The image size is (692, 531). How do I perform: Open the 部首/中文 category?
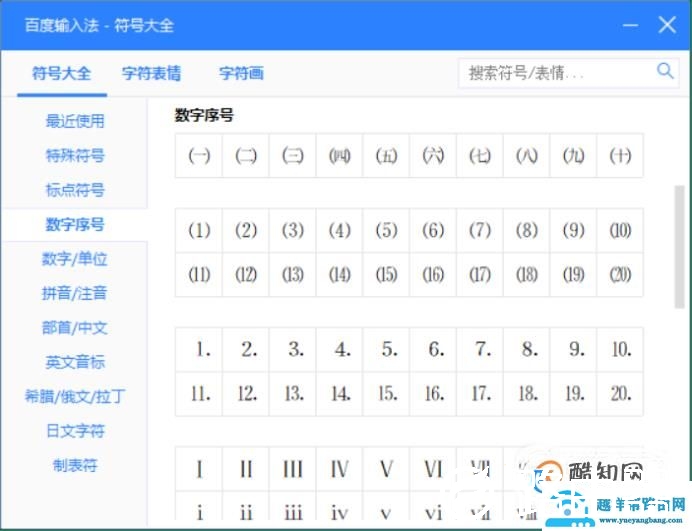pyautogui.click(x=75, y=328)
